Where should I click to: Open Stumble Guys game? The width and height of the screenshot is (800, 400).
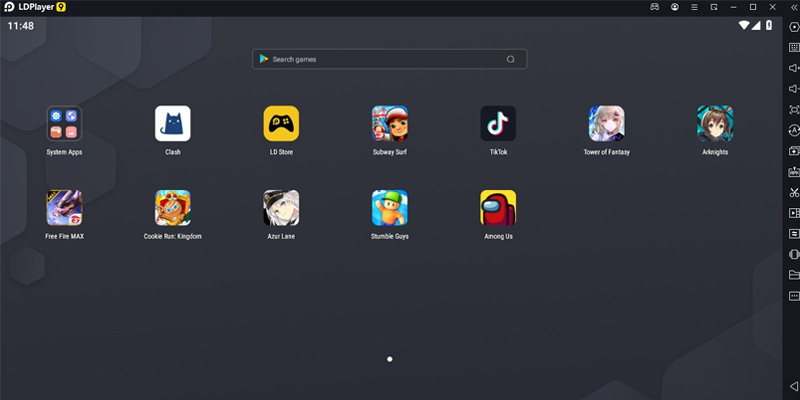pos(390,208)
